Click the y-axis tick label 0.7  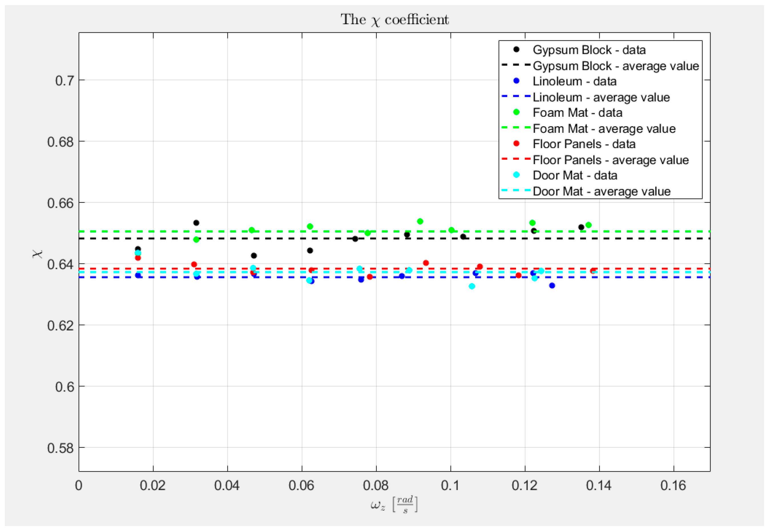coord(65,81)
